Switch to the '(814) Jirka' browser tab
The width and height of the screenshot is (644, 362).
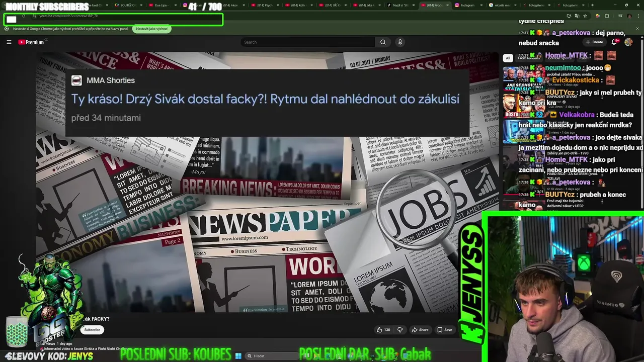click(x=367, y=5)
